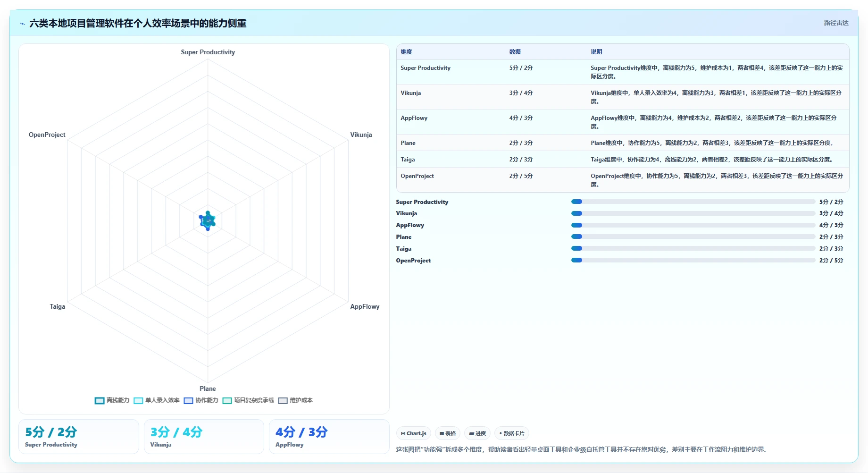The image size is (868, 473).
Task: Toggle the 单人录入效率 legend swatch
Action: click(138, 401)
